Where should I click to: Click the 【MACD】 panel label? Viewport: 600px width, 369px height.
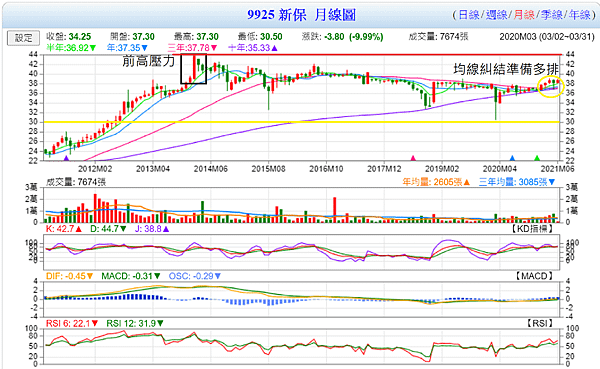point(534,276)
